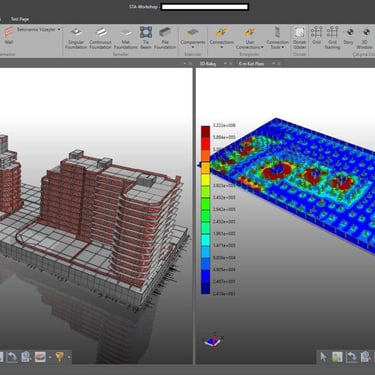Select the Singular Foundation tool

(x=76, y=39)
